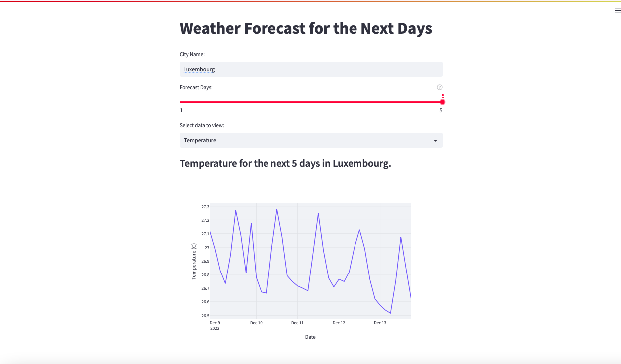Click the page title 'Weather Forecast for the Next Days'
This screenshot has height=364, width=621.
[306, 28]
